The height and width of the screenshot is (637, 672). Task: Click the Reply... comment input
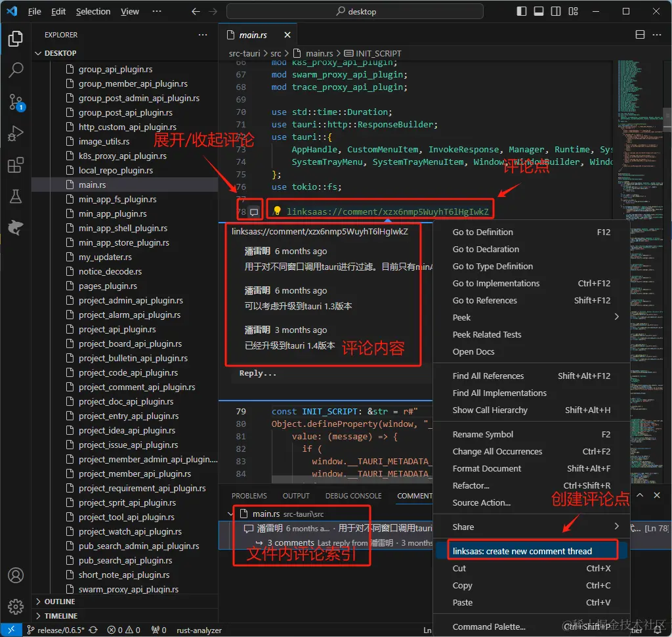(x=330, y=373)
